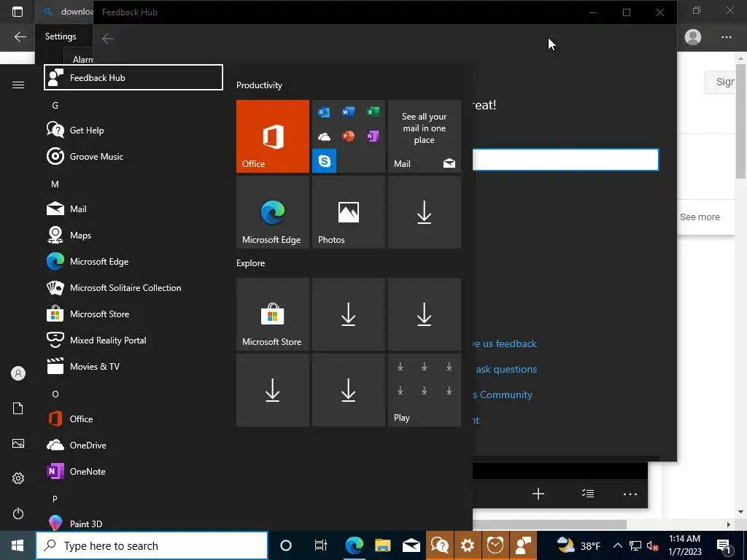The height and width of the screenshot is (560, 747).
Task: Open the Microsoft Edge tile
Action: pos(273,212)
